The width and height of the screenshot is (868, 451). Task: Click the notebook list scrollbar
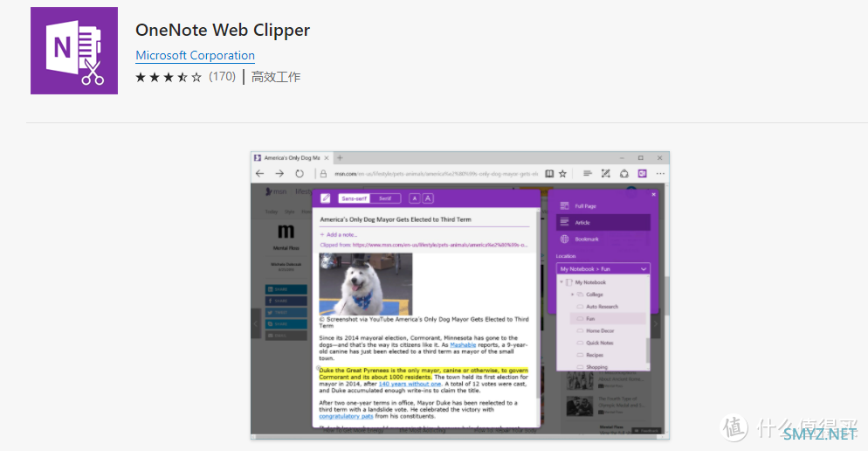tap(648, 350)
